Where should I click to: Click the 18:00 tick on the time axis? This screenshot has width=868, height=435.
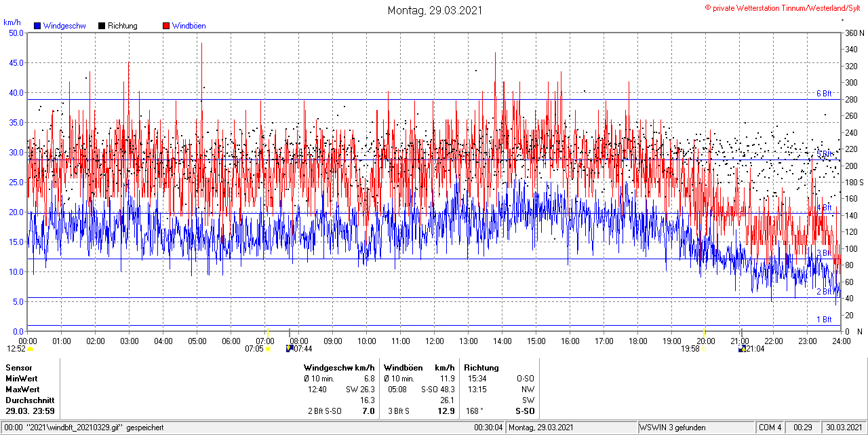click(638, 341)
